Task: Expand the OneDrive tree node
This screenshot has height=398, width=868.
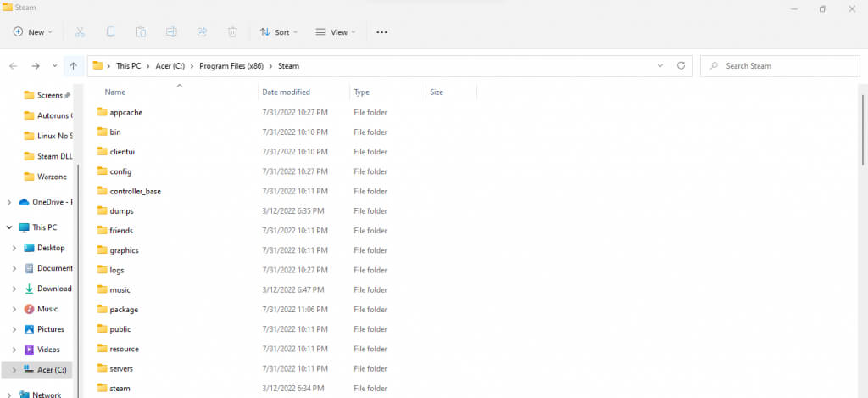Action: pyautogui.click(x=8, y=202)
